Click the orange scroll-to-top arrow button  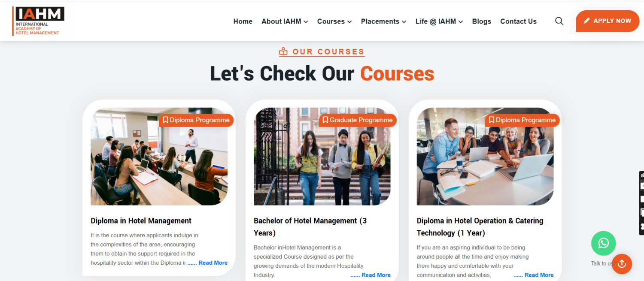coord(622,264)
